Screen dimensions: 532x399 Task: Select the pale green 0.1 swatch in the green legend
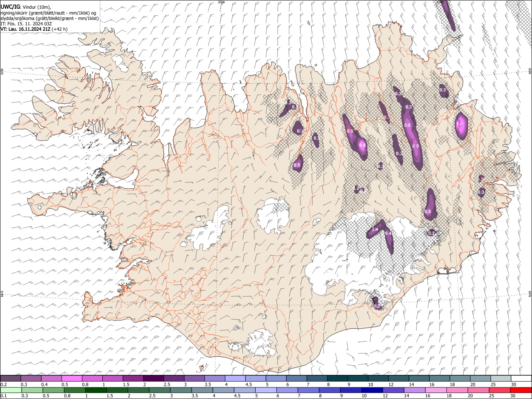11,390
